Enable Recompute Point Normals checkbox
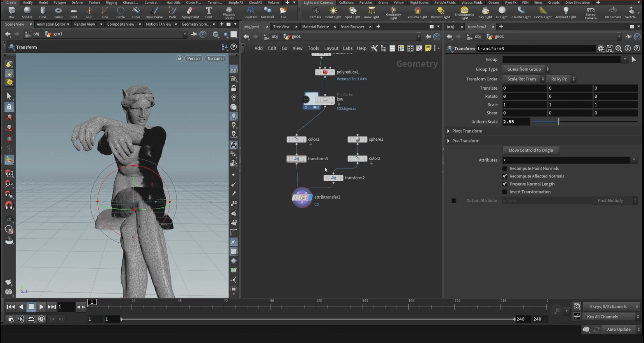644x343 pixels. pyautogui.click(x=505, y=168)
